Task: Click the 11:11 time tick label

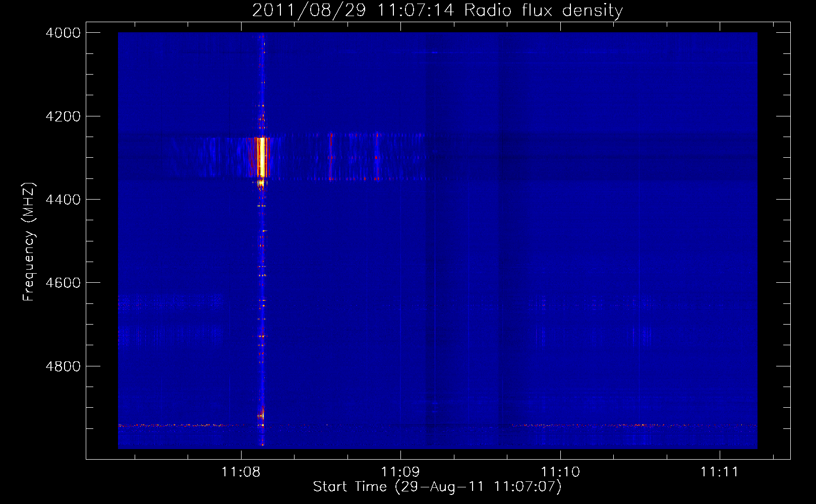Action: [x=719, y=472]
